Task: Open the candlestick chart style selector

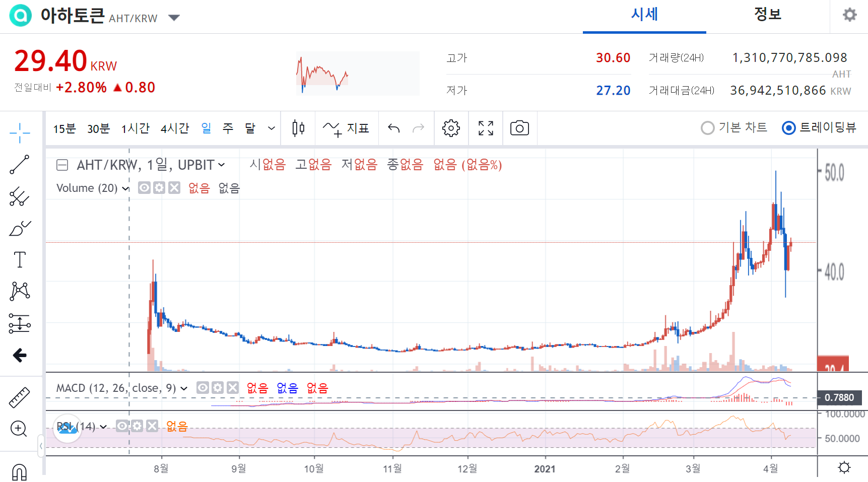Action: (x=298, y=128)
